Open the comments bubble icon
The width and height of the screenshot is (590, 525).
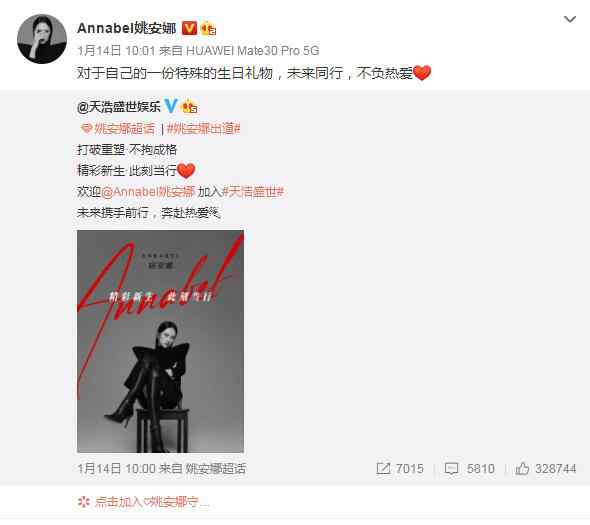(451, 469)
